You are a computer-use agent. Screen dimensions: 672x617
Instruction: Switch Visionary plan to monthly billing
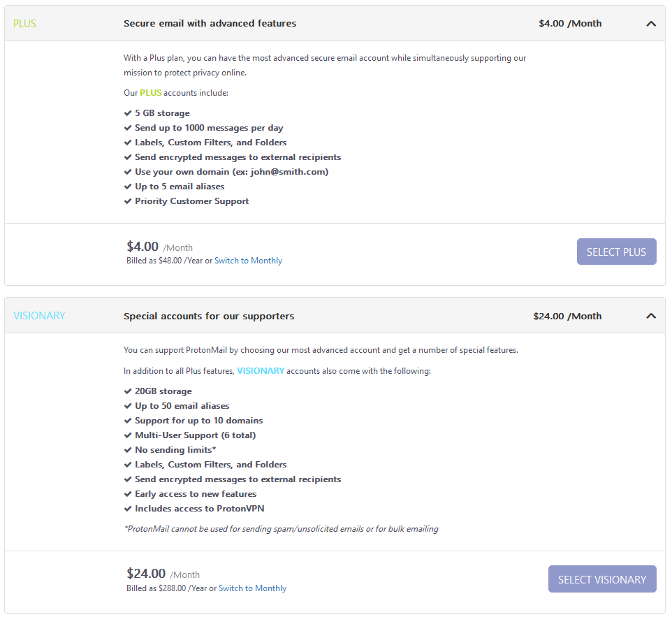click(252, 588)
